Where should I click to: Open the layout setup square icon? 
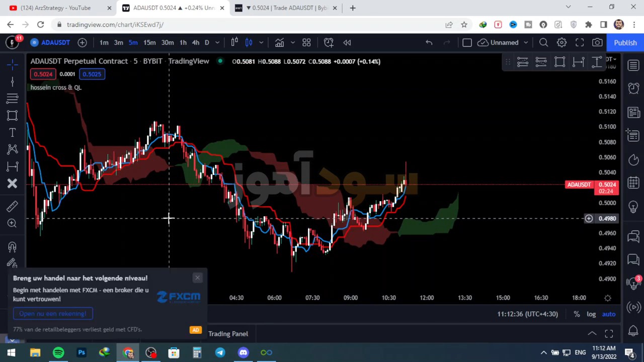[467, 43]
